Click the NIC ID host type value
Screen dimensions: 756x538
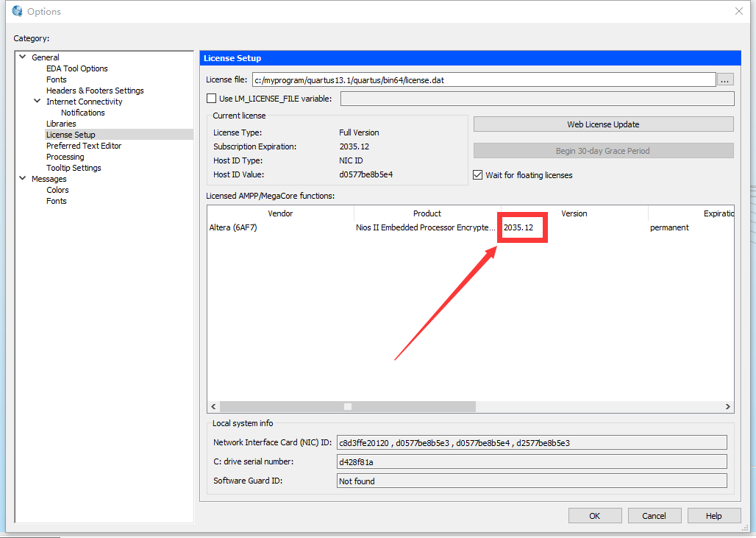point(351,160)
